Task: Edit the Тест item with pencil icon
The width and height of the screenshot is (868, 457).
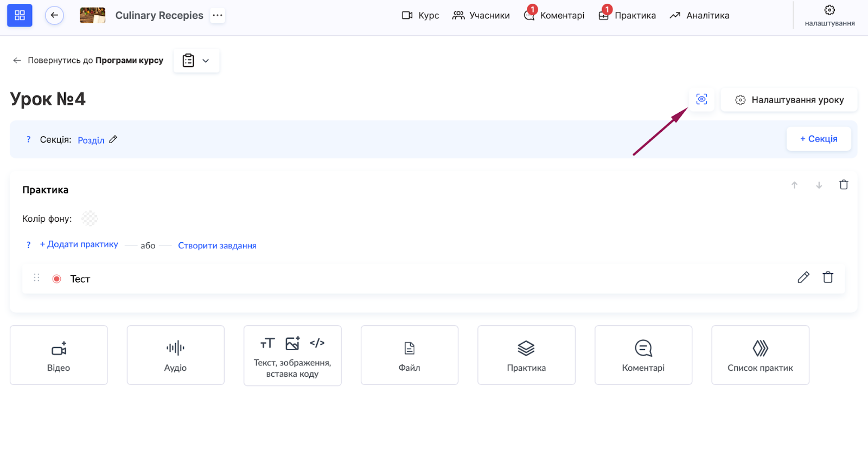Action: click(x=803, y=278)
